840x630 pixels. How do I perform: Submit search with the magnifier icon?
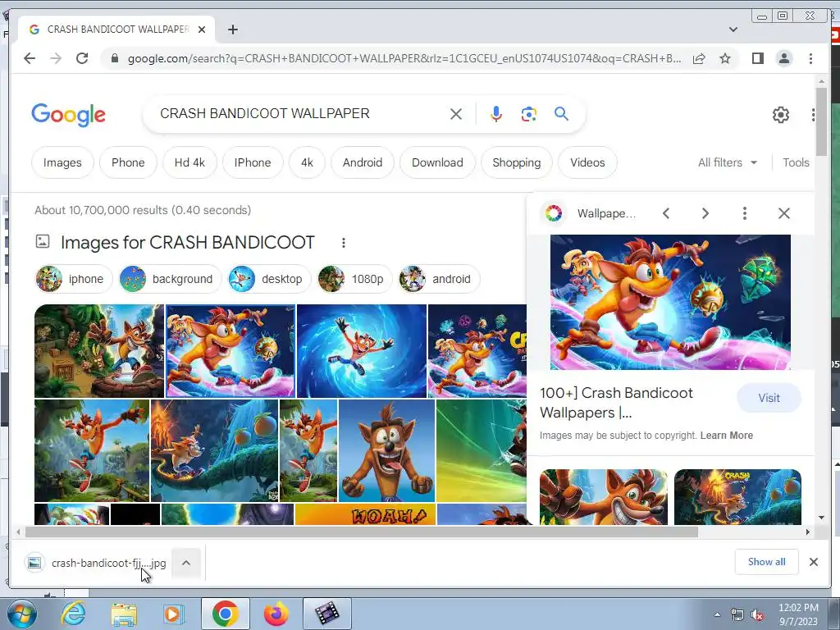(561, 113)
